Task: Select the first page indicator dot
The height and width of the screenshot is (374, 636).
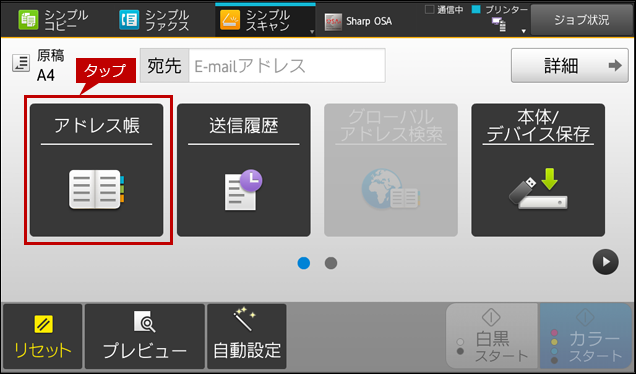Action: (304, 263)
